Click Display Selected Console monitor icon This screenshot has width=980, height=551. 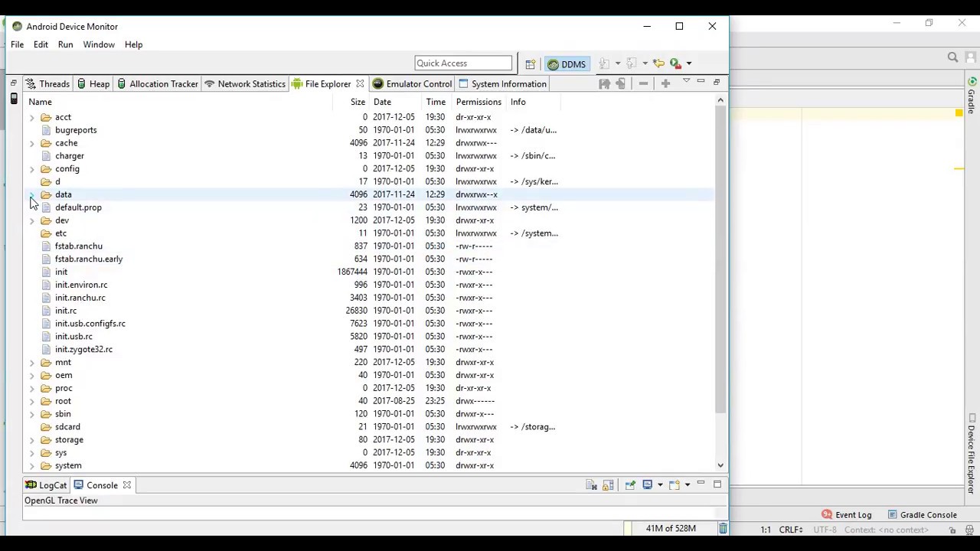pyautogui.click(x=648, y=484)
